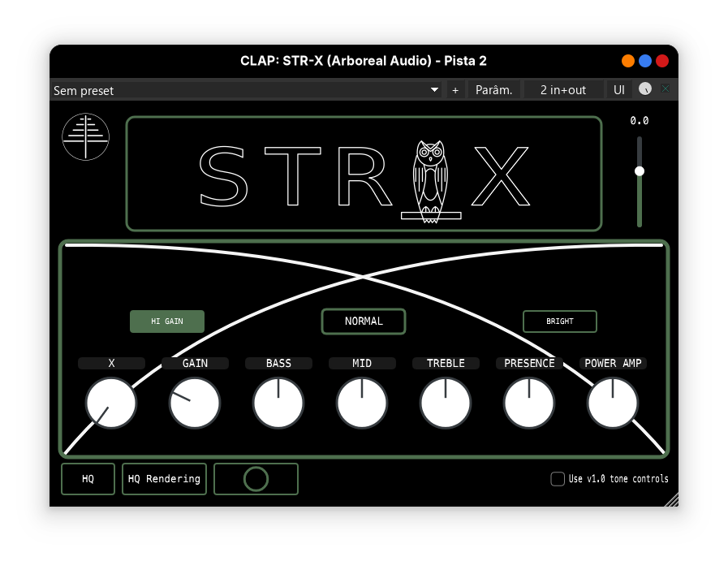Viewport: 728px width, 561px height.
Task: Click the PRESENCE knob dial
Action: pyautogui.click(x=529, y=403)
